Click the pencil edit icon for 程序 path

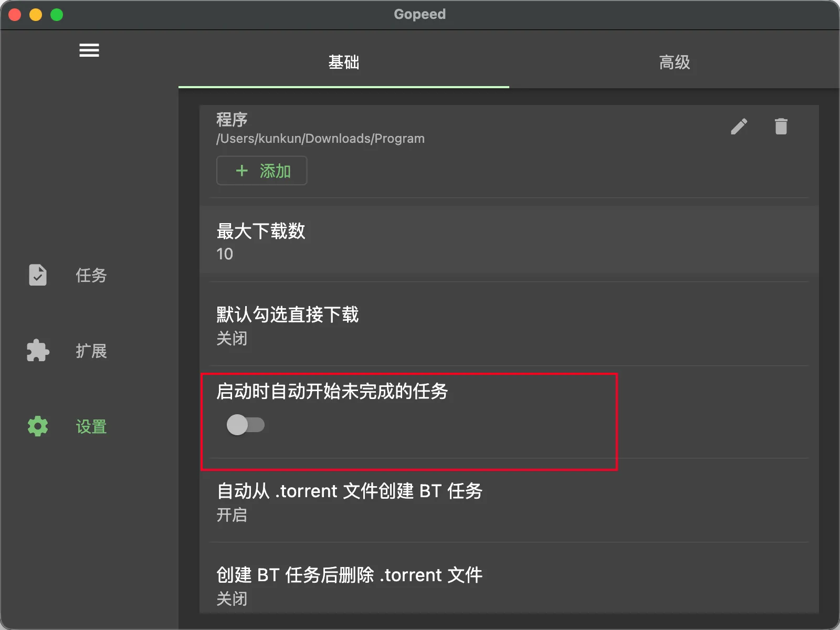click(739, 127)
